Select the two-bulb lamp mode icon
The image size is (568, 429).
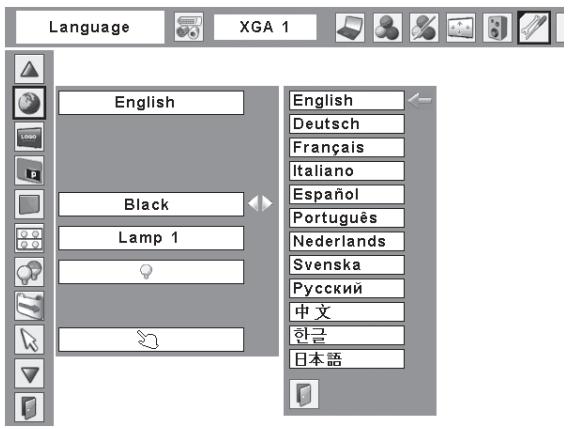tap(29, 272)
